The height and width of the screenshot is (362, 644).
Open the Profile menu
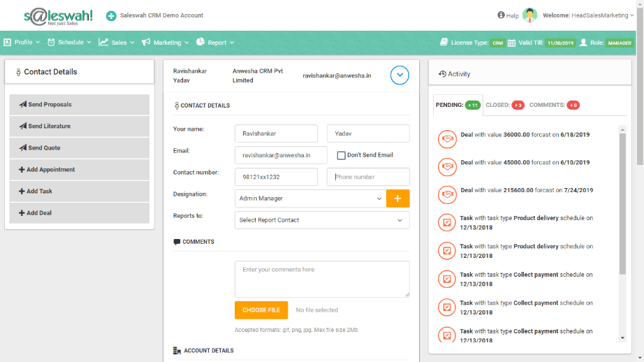tap(22, 43)
